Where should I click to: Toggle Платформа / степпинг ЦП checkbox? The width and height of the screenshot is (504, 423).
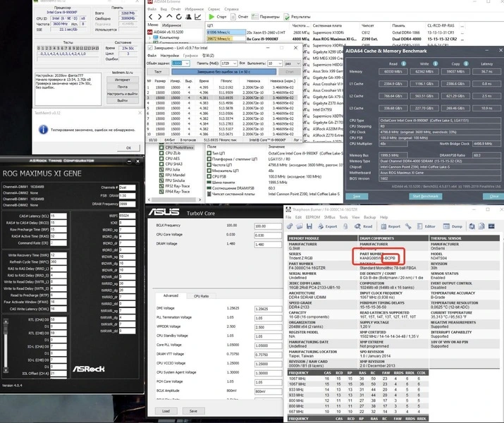[x=209, y=159]
